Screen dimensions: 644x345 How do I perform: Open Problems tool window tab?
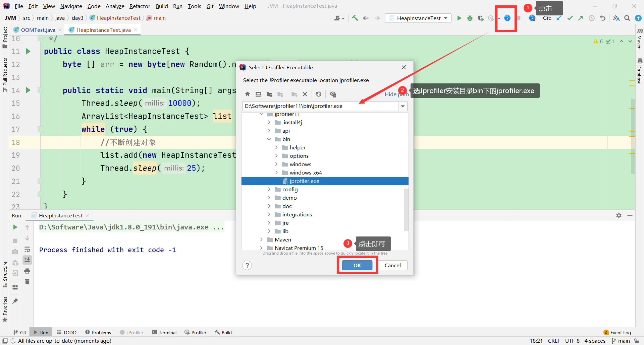click(98, 332)
